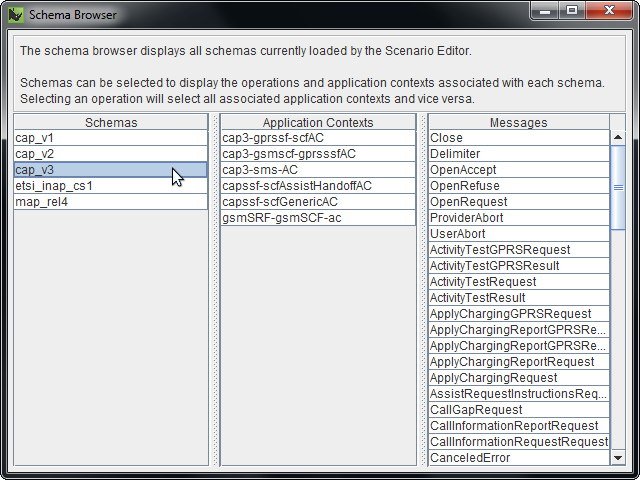Select the ActivityTestRequest message

(x=519, y=282)
